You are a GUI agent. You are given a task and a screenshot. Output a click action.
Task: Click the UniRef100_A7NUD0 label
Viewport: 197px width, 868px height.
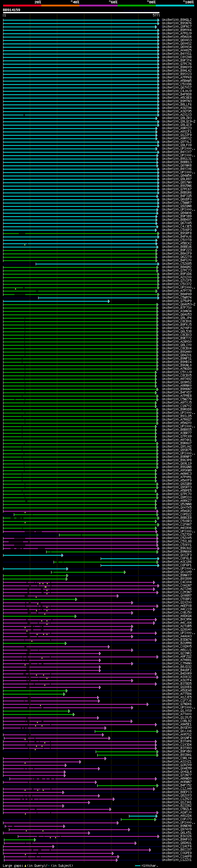177,369
